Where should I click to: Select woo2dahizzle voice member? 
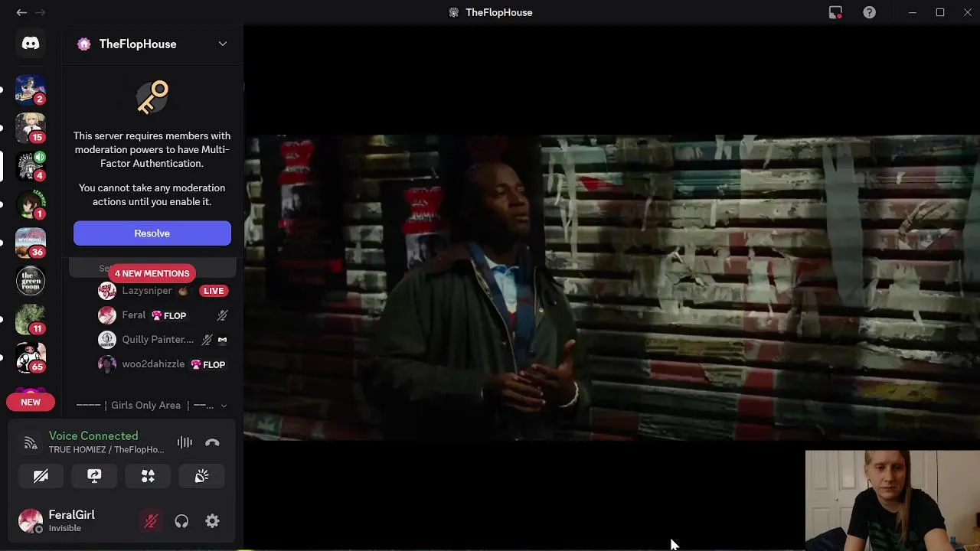click(x=152, y=364)
